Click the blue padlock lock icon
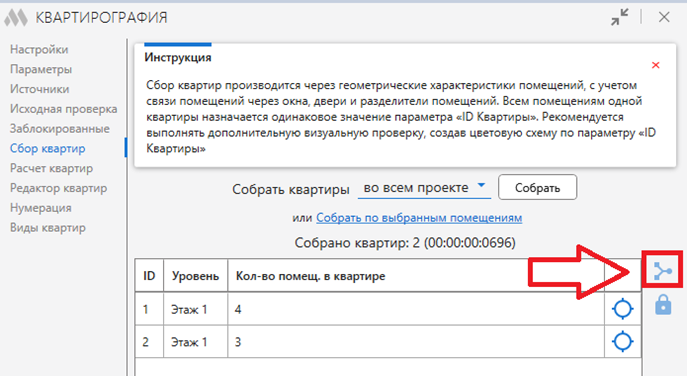The height and width of the screenshot is (376, 687). [663, 305]
